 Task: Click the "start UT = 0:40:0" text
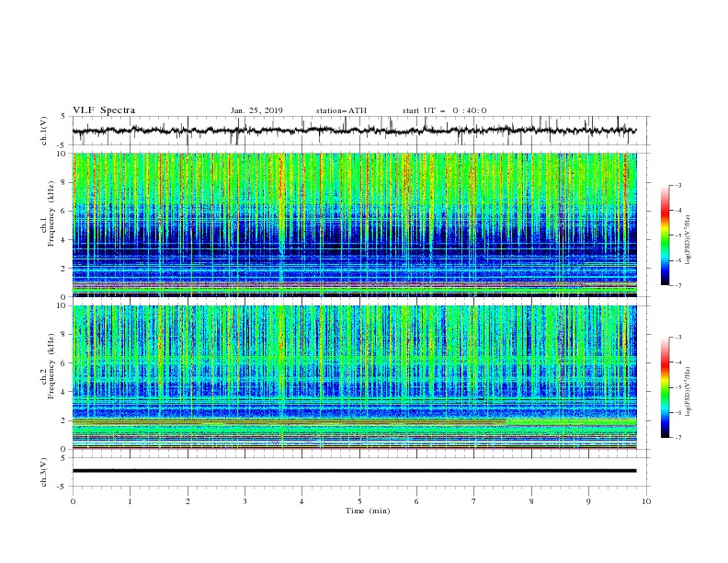click(x=444, y=110)
